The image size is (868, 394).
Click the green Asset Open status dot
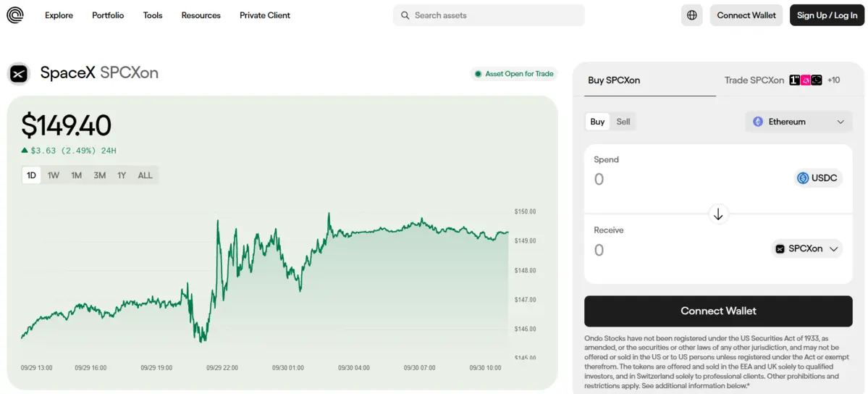[478, 74]
